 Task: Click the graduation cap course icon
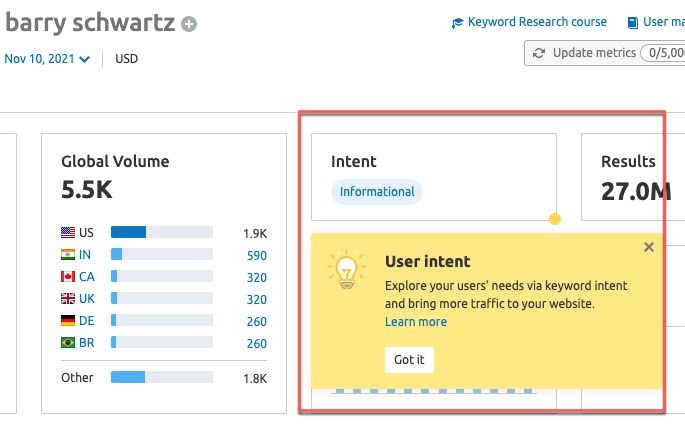click(x=457, y=23)
